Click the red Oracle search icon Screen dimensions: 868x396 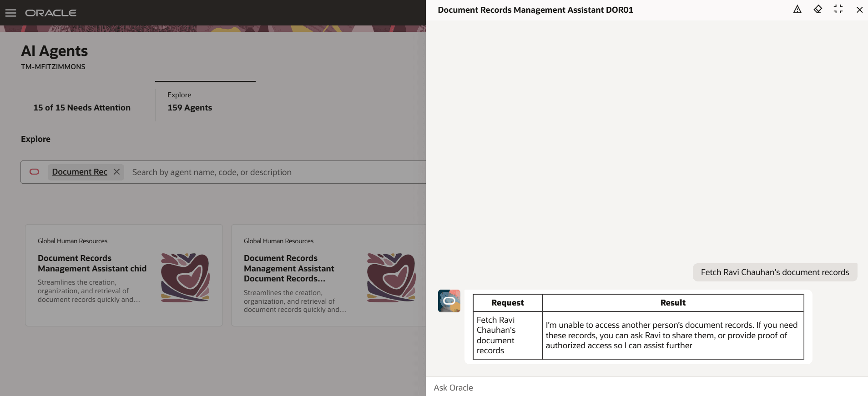coord(34,171)
